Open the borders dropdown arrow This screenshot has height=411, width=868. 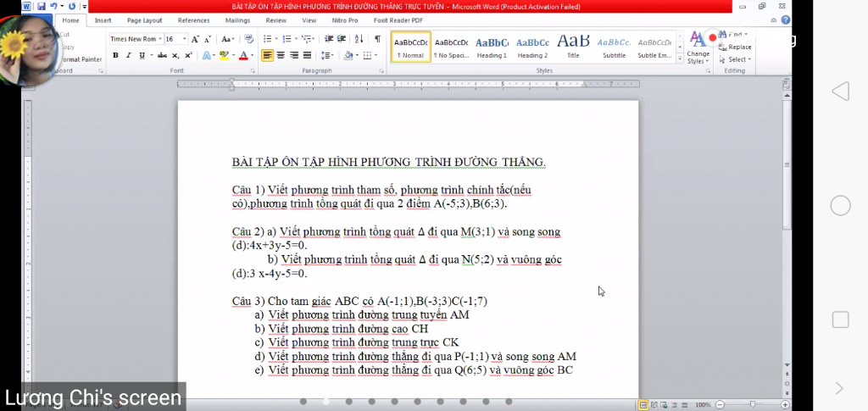376,55
